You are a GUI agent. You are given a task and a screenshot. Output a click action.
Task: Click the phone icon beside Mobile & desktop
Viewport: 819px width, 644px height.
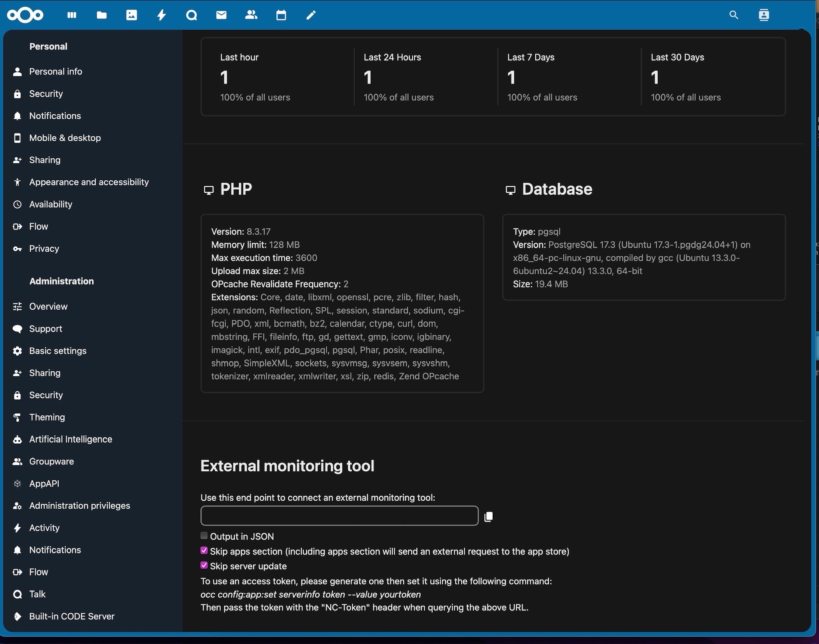17,138
